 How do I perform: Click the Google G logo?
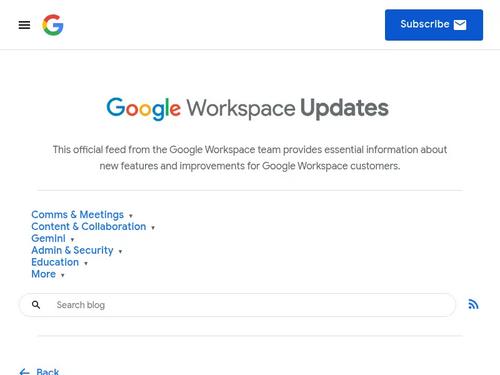click(53, 25)
